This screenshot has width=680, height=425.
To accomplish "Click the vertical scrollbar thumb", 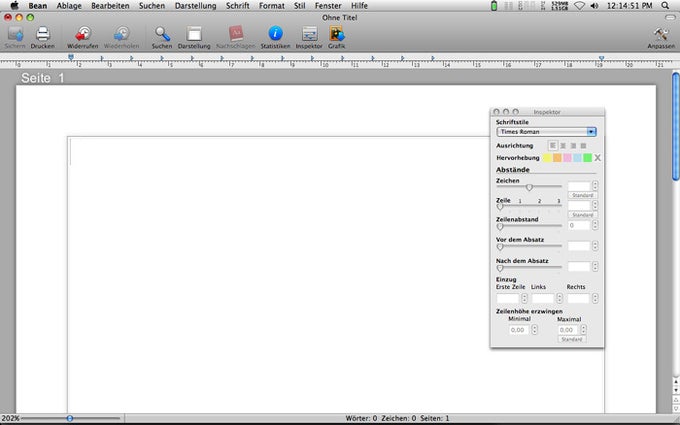I will [x=675, y=126].
